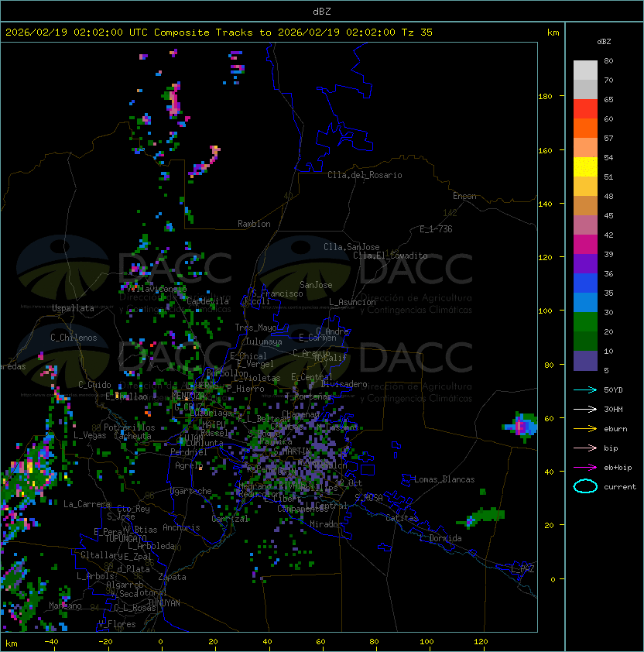Select the yellow eburn arrow in legend
644x652 pixels.
585,428
